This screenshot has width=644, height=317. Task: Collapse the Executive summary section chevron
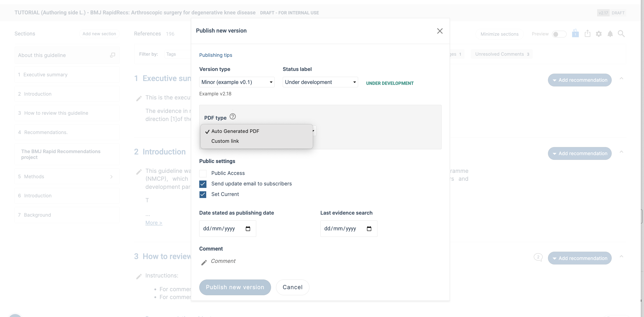click(621, 79)
